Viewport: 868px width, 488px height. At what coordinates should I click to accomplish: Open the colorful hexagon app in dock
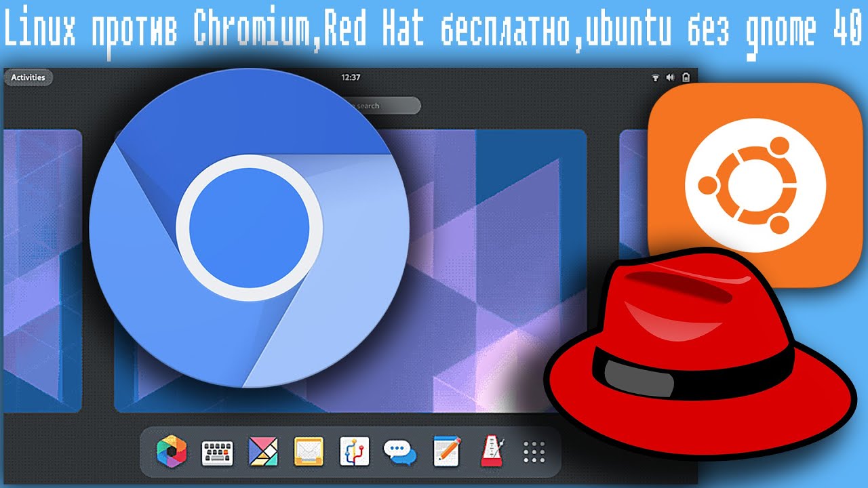click(x=171, y=451)
